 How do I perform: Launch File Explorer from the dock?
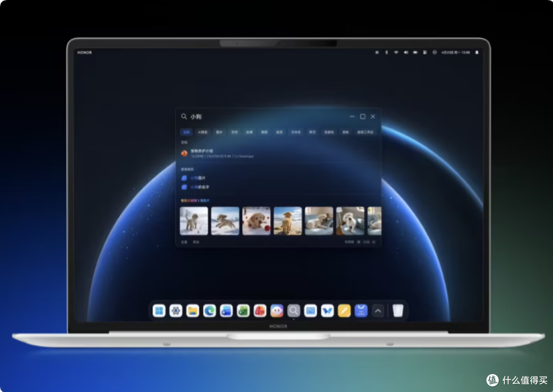193,311
